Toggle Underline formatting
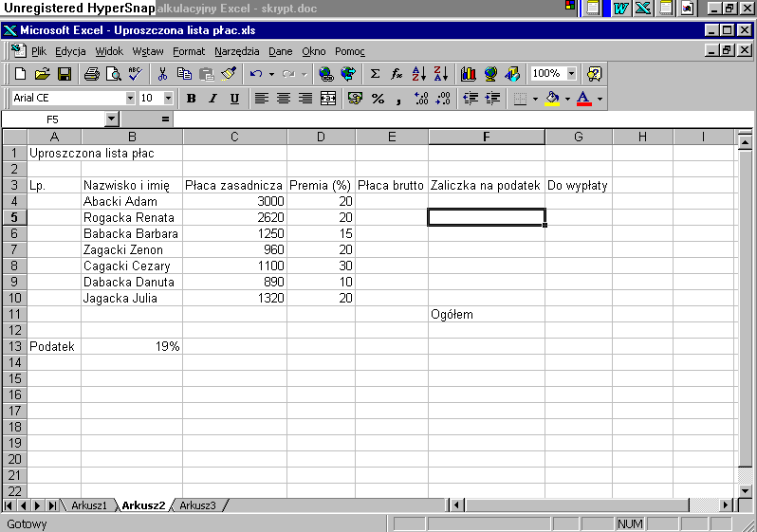The height and width of the screenshot is (532, 757). click(234, 99)
